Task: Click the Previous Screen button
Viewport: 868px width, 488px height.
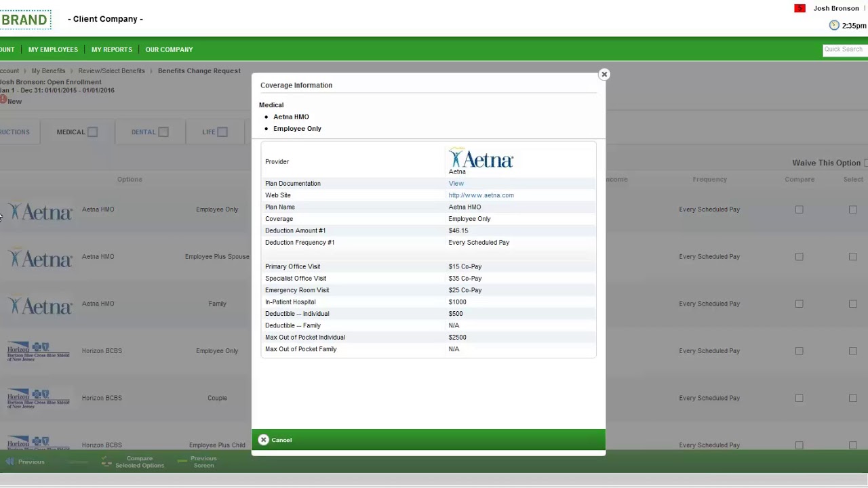Action: (x=197, y=462)
